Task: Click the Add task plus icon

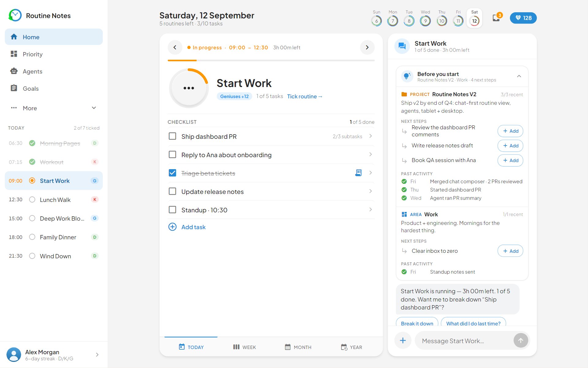Action: tap(172, 227)
